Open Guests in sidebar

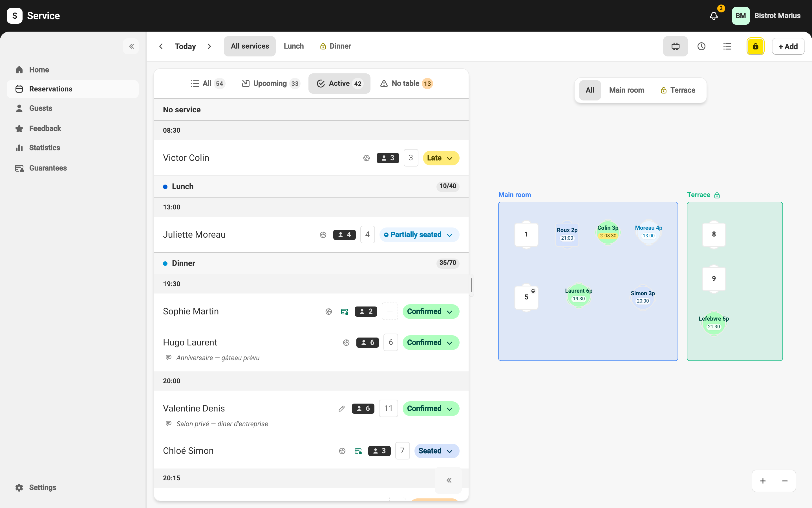coord(72,108)
